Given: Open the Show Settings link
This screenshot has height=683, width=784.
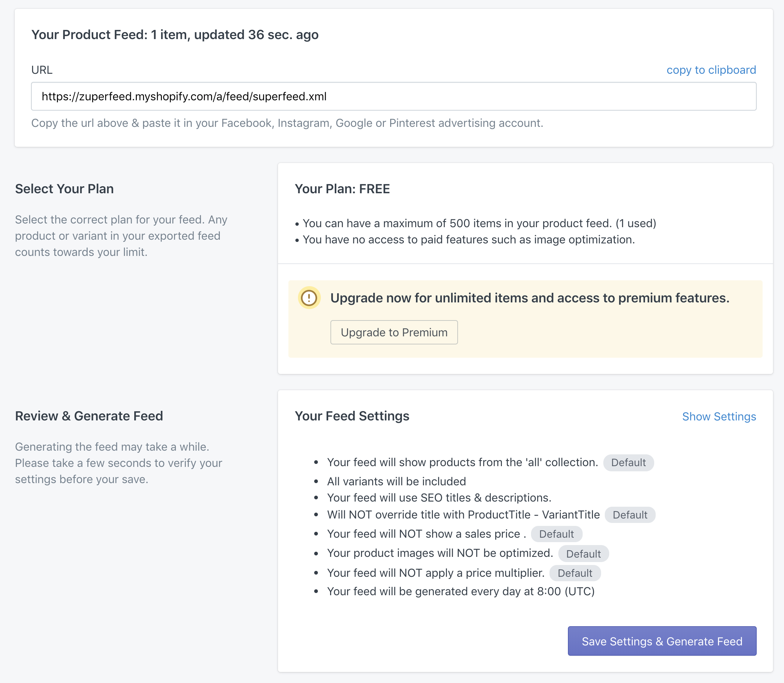Looking at the screenshot, I should click(x=719, y=417).
